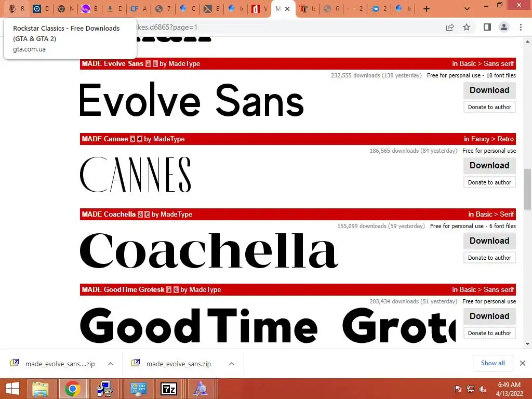Download MADE Coachella font
Image resolution: width=532 pixels, height=399 pixels.
pos(489,241)
